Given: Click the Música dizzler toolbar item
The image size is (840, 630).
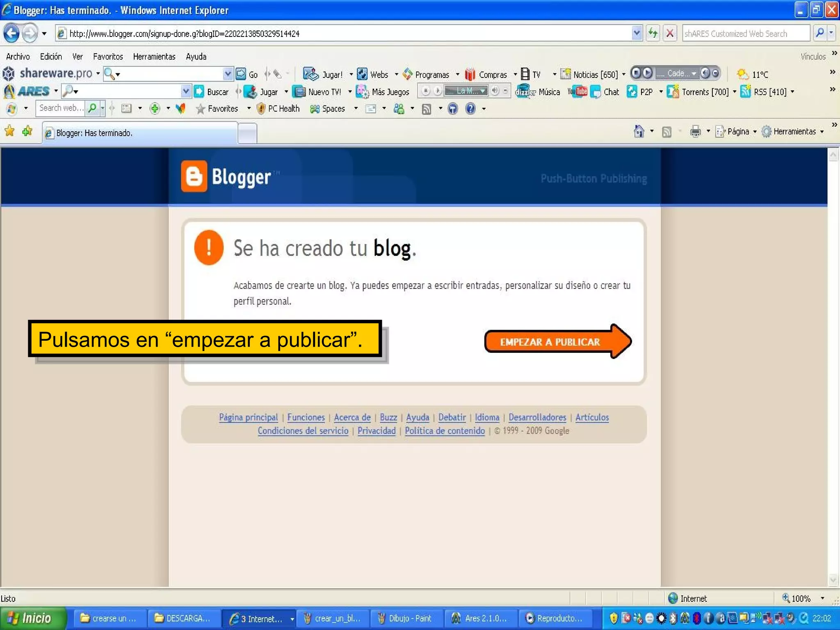Looking at the screenshot, I should point(538,92).
